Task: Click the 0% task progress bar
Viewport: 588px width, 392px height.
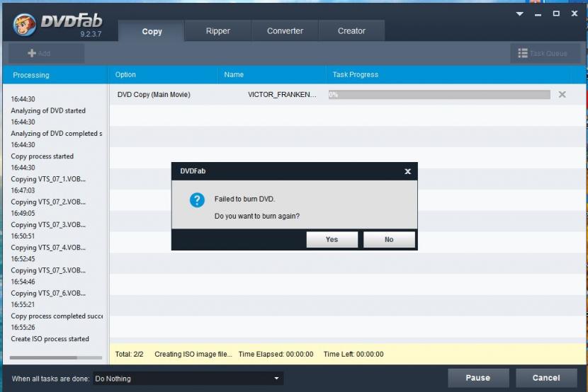Action: point(439,94)
